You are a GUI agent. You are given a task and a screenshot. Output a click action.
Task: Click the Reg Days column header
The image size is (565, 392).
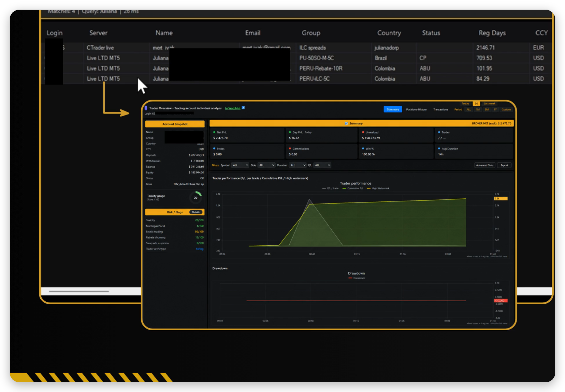point(492,33)
